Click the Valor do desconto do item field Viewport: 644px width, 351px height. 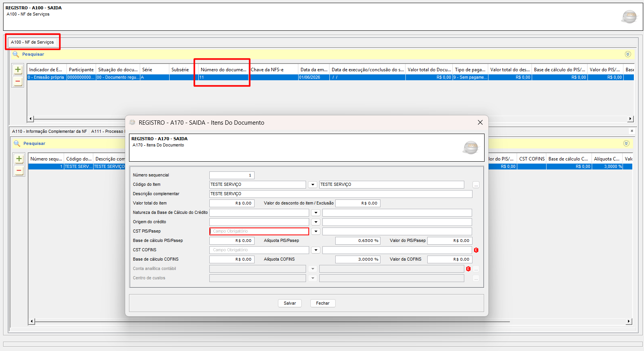click(358, 203)
